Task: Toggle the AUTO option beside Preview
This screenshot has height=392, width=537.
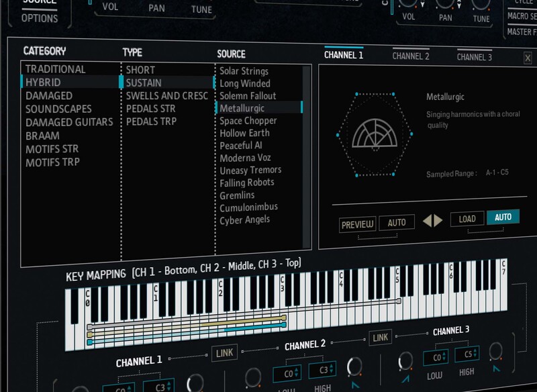Action: (x=396, y=223)
